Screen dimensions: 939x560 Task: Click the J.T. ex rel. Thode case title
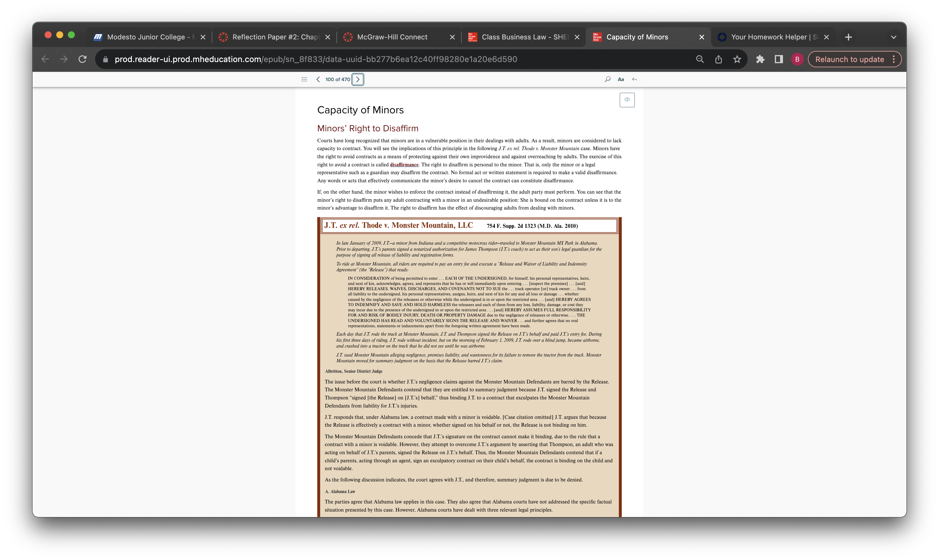click(398, 225)
